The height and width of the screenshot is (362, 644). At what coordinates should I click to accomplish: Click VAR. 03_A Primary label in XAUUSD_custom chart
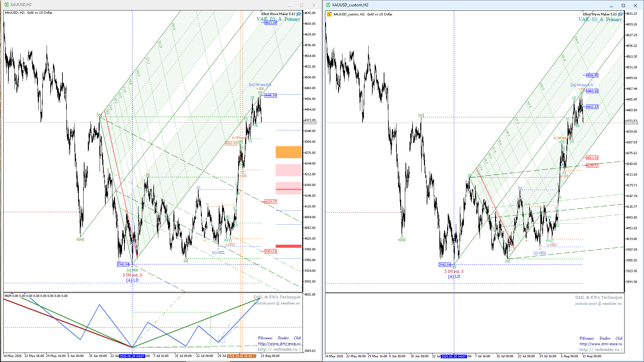point(600,19)
